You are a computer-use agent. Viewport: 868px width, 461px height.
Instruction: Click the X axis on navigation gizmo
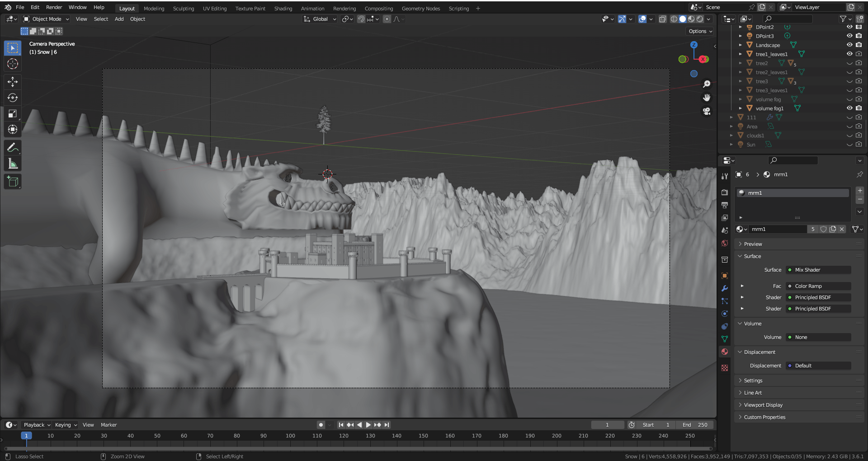tap(703, 59)
